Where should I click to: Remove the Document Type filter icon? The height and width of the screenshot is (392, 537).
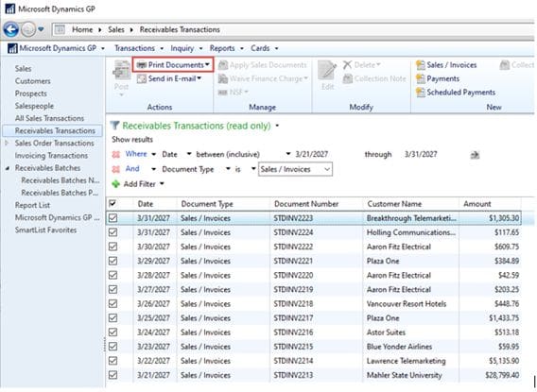tap(116, 169)
